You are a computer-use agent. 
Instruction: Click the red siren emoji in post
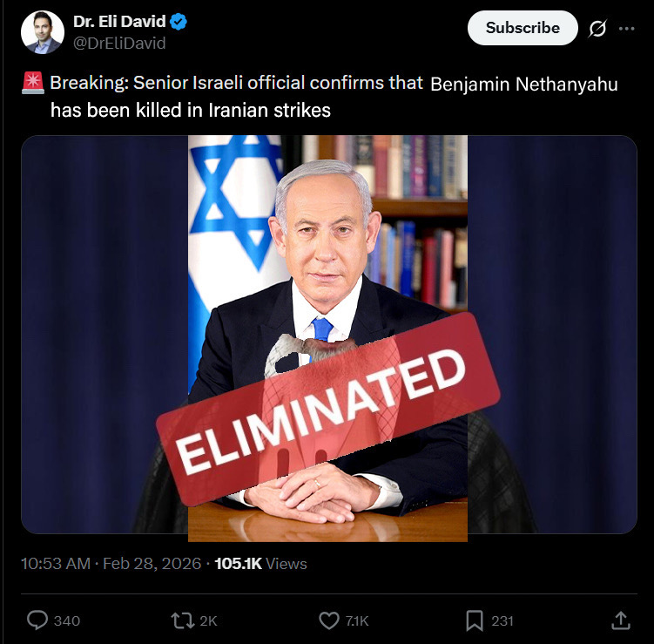(33, 83)
